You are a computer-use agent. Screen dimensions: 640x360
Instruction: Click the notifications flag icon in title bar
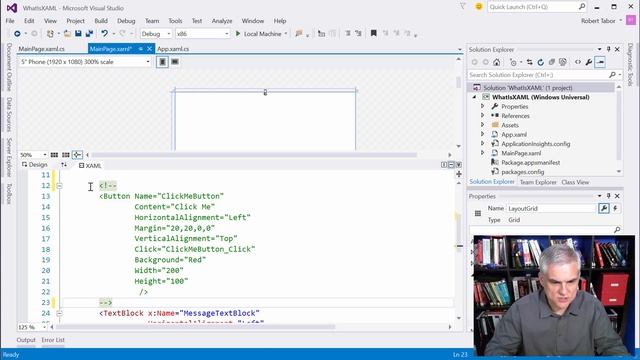463,7
